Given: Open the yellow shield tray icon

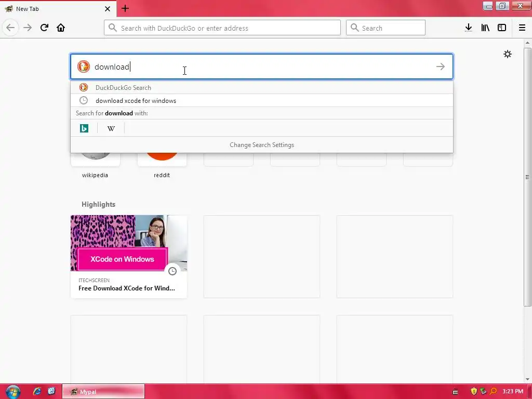Looking at the screenshot, I should tap(474, 392).
